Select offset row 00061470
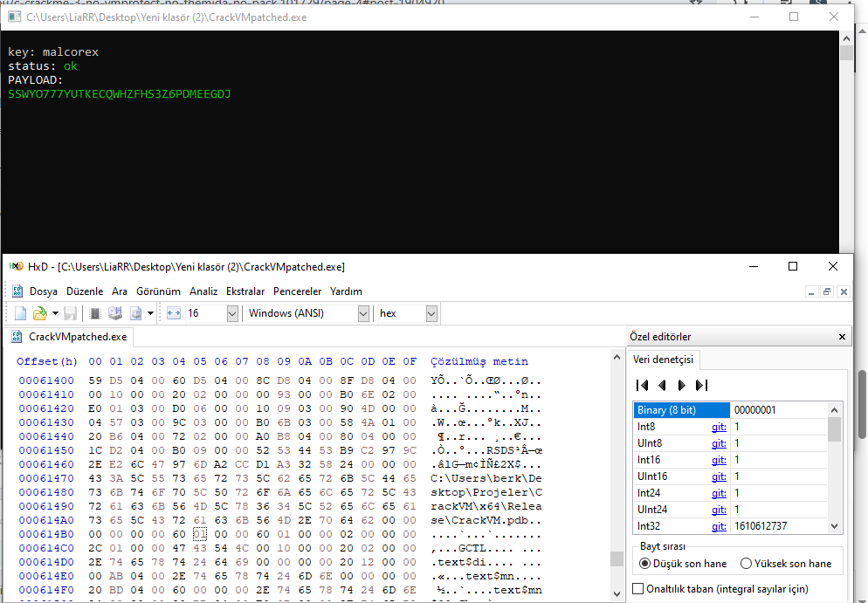This screenshot has width=868, height=603. pos(46,478)
